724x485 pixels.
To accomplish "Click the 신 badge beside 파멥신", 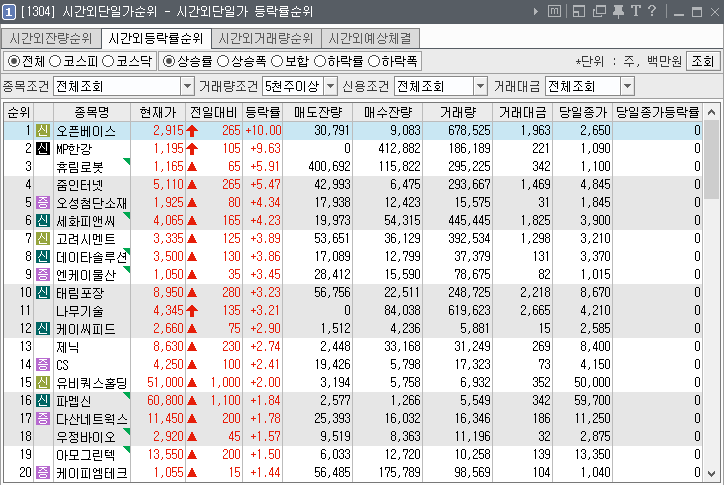I will [x=43, y=400].
